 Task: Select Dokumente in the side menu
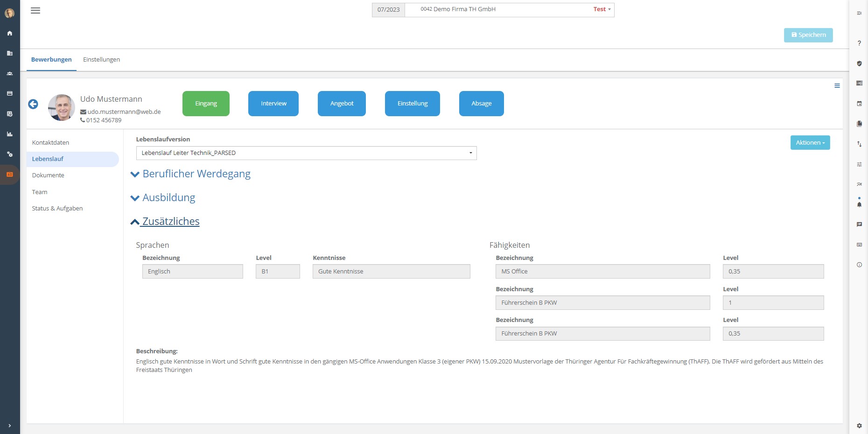(48, 175)
